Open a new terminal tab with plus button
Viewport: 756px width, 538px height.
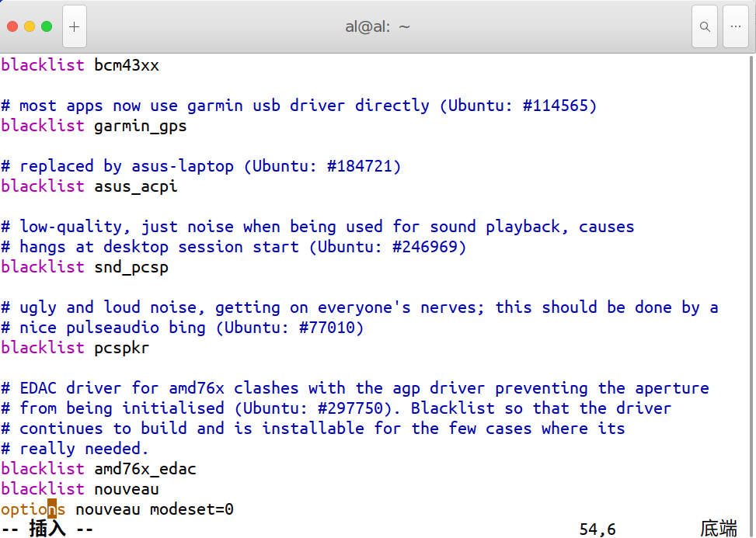[75, 26]
